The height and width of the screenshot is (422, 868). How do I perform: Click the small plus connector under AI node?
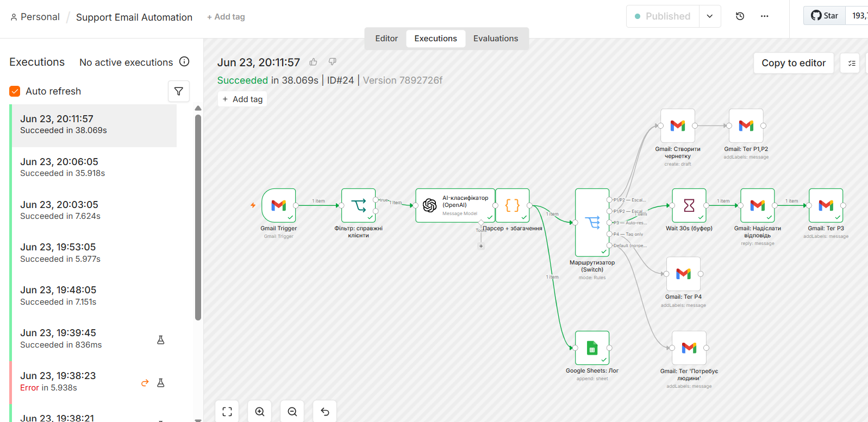coord(481,246)
